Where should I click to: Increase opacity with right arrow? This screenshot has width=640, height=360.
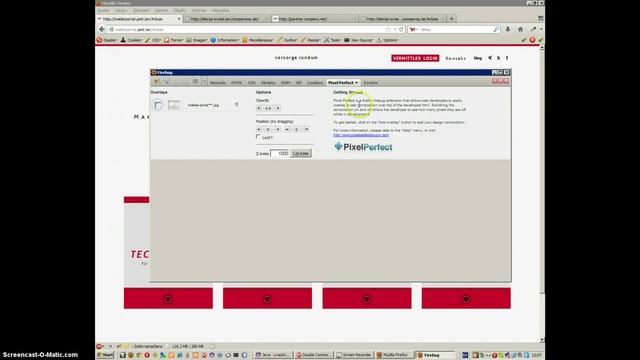tap(278, 108)
